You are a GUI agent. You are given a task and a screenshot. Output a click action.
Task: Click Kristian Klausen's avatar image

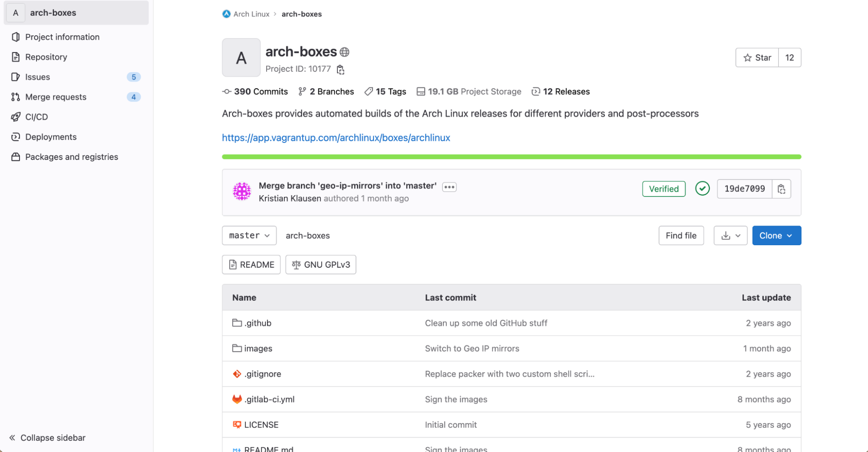pyautogui.click(x=242, y=192)
